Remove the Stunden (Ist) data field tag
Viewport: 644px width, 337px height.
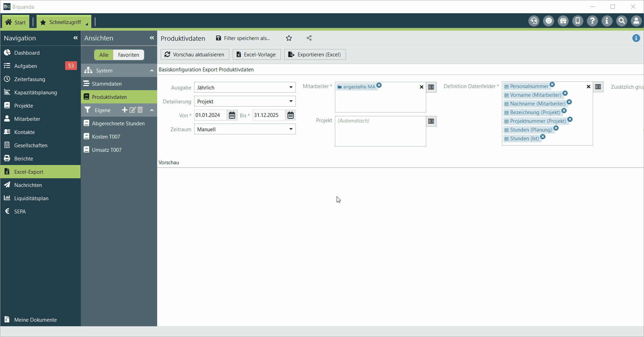543,137
